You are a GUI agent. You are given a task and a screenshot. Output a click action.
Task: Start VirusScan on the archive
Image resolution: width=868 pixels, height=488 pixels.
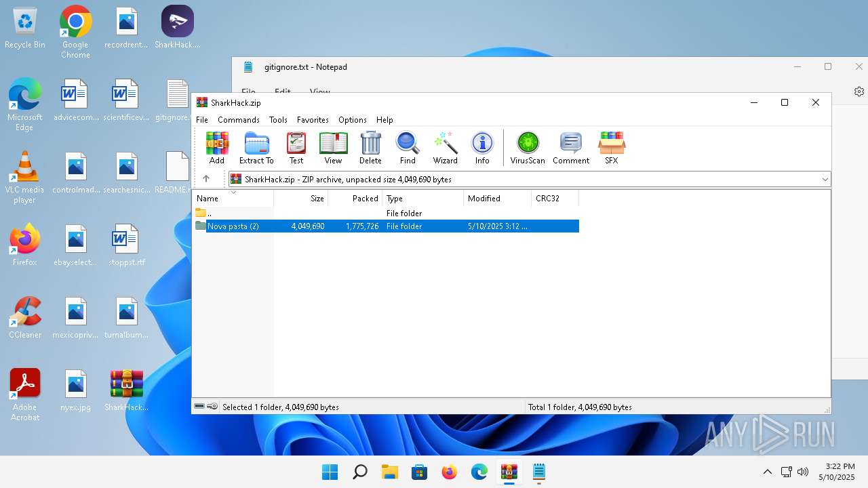pyautogui.click(x=528, y=148)
